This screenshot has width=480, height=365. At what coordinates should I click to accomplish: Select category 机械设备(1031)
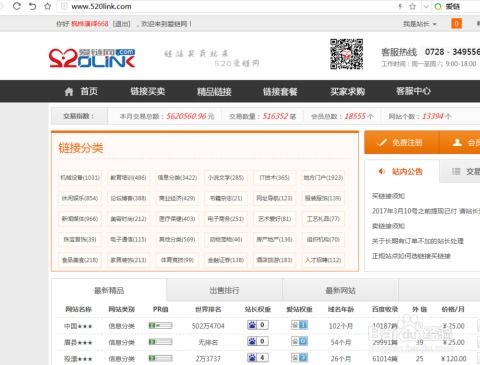pyautogui.click(x=80, y=178)
